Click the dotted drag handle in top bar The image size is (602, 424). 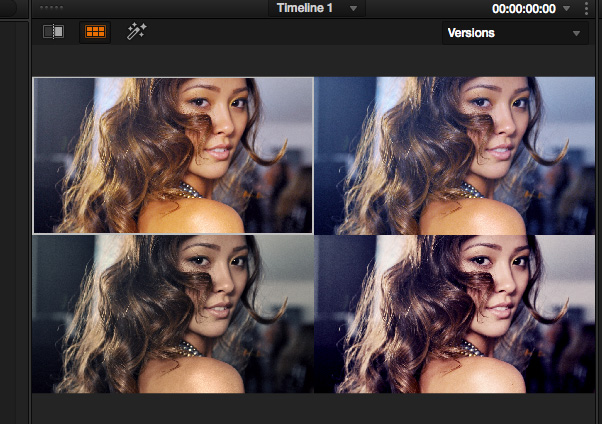point(51,7)
